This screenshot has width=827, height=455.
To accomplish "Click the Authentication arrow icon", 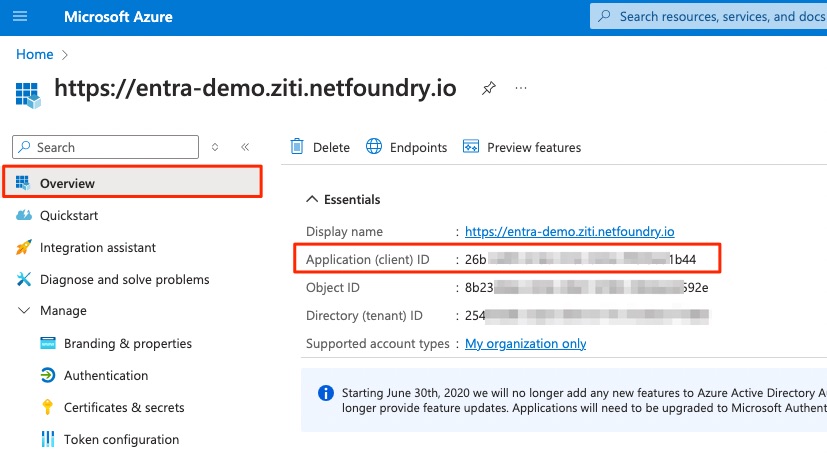I will pyautogui.click(x=47, y=375).
